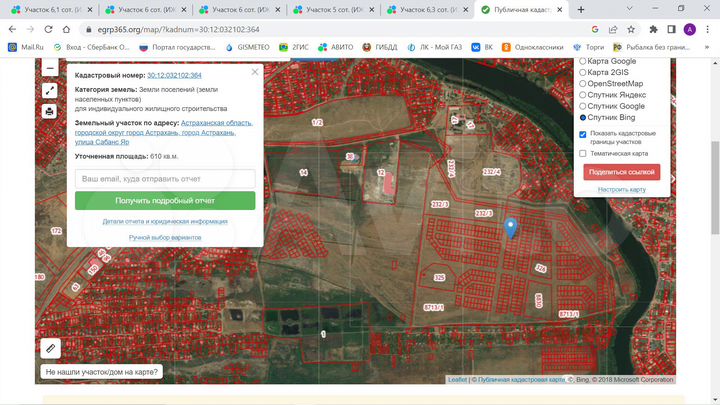Click the red Поделиться ссылкой button
The width and height of the screenshot is (720, 405).
click(622, 172)
